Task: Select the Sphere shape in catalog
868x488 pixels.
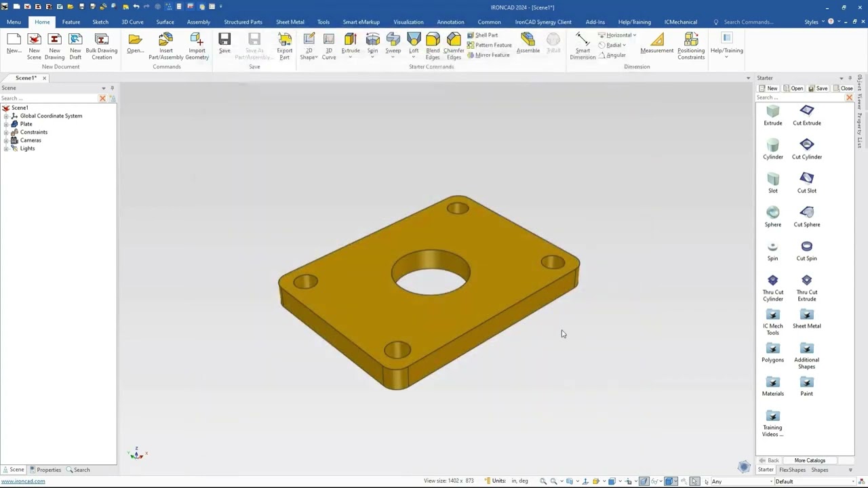Action: coord(772,217)
